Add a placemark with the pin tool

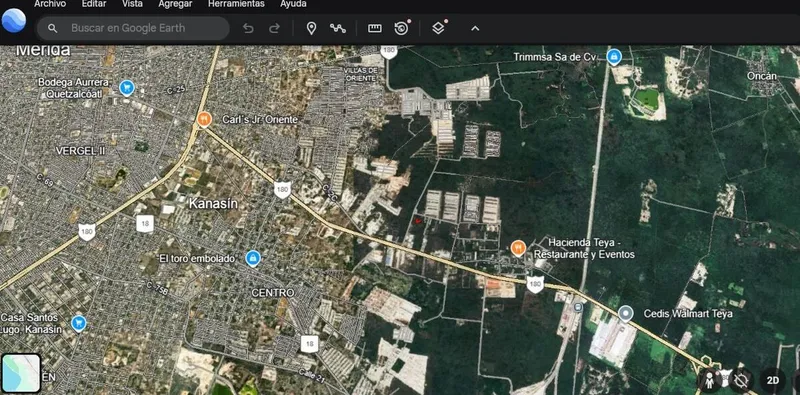click(311, 29)
